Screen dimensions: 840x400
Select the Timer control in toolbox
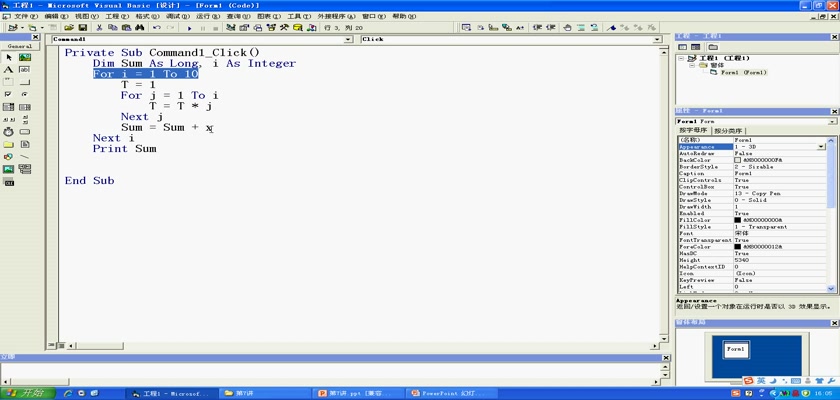pyautogui.click(x=9, y=131)
